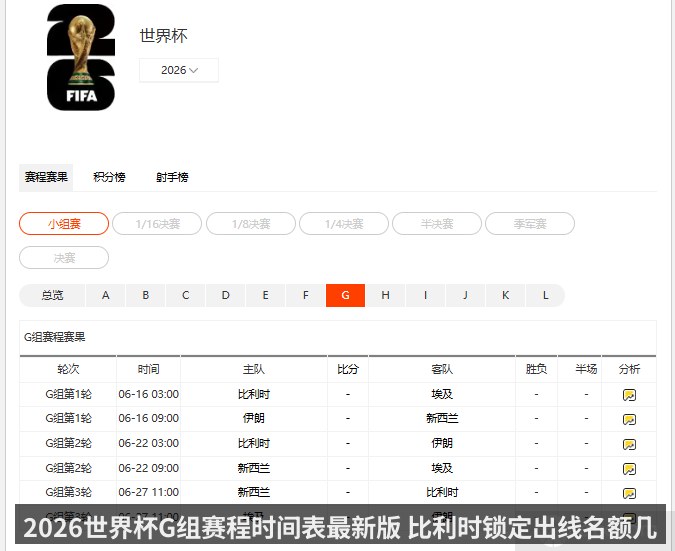Image resolution: width=675 pixels, height=551 pixels.
Task: Click the 半场 column header
Action: pyautogui.click(x=586, y=369)
